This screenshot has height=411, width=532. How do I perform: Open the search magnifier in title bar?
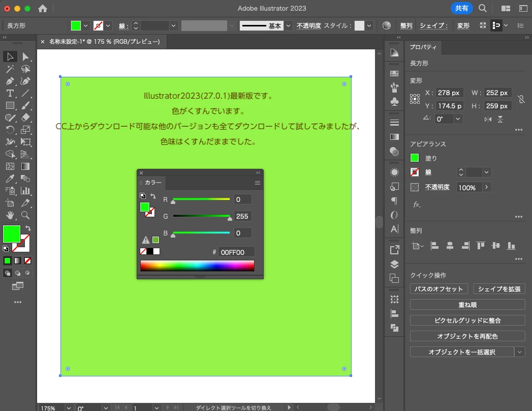[x=483, y=8]
